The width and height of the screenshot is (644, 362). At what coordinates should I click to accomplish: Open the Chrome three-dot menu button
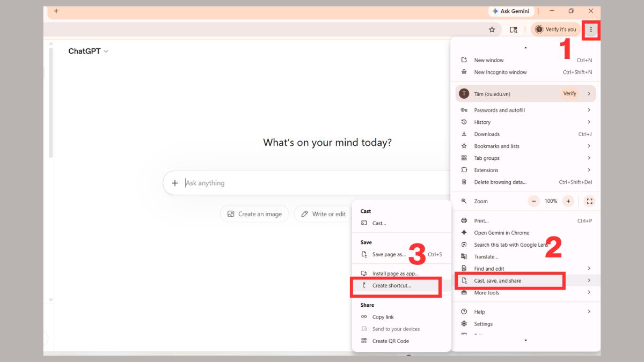click(591, 29)
